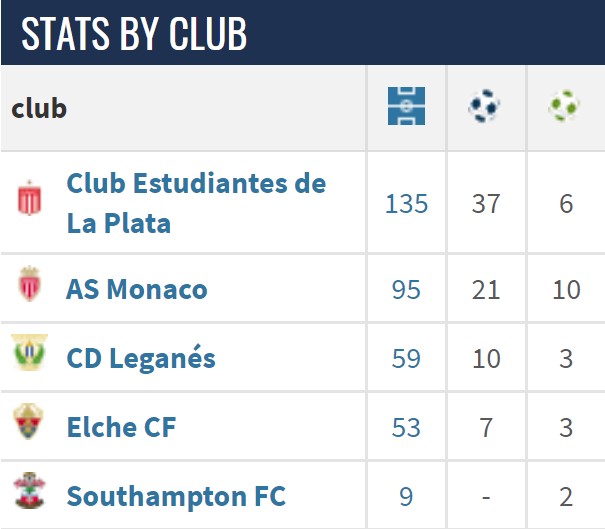Viewport: 605px width, 529px height.
Task: Click the Southampton FC club crest
Action: [29, 490]
